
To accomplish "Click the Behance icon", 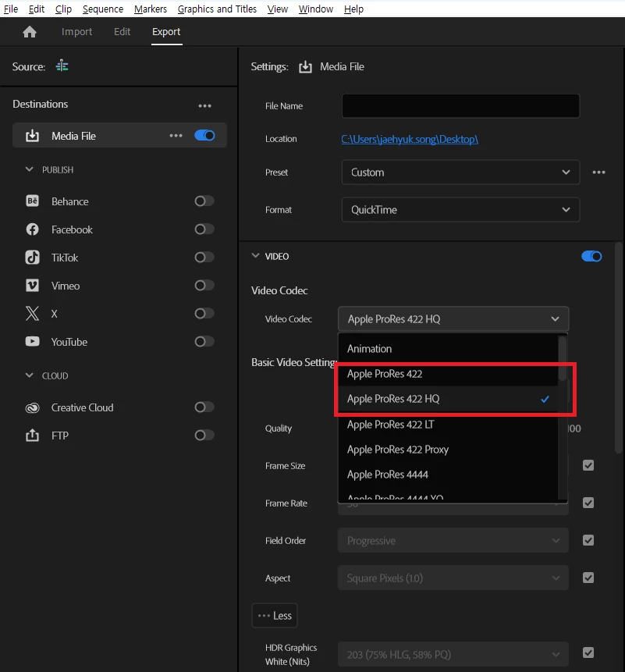I will tap(32, 201).
